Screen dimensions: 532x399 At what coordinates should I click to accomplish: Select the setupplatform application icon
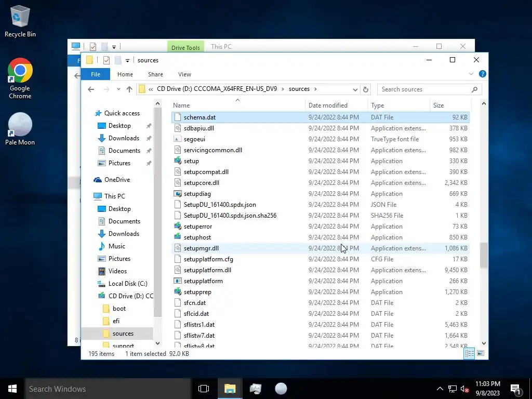pos(178,281)
